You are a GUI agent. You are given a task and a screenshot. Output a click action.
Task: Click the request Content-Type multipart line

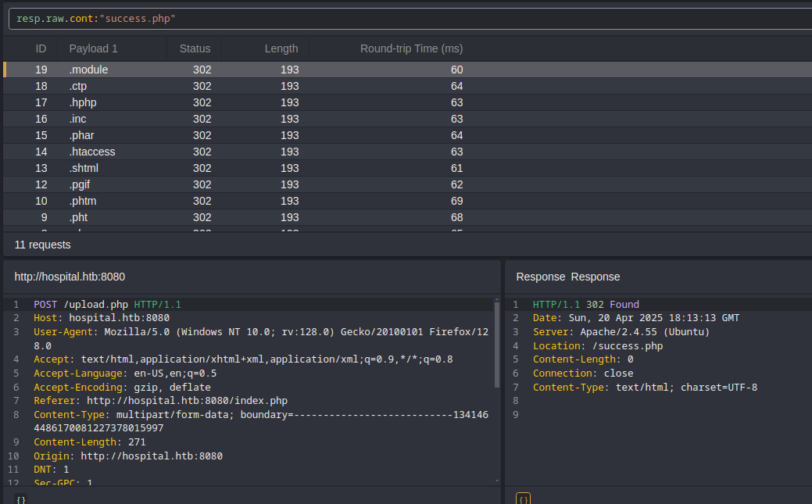click(x=261, y=422)
